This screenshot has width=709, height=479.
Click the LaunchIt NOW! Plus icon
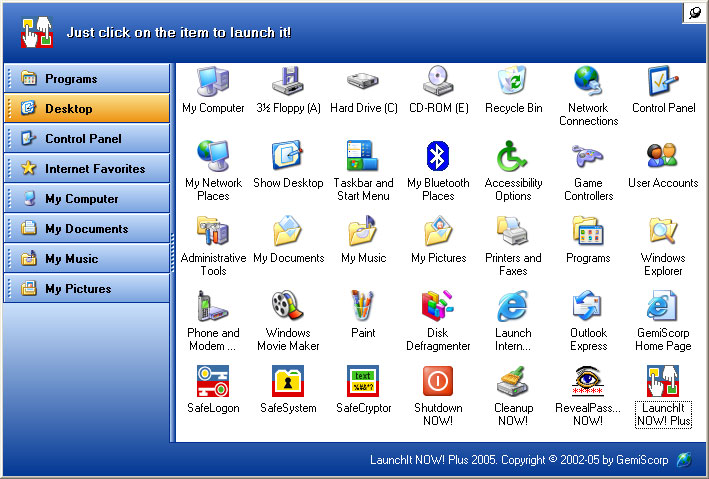(x=663, y=381)
